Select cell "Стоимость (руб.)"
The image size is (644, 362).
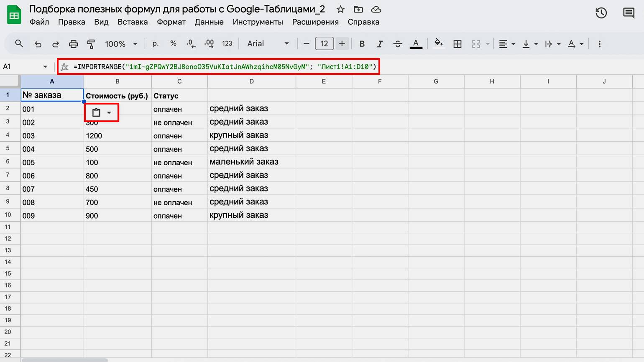(x=118, y=96)
